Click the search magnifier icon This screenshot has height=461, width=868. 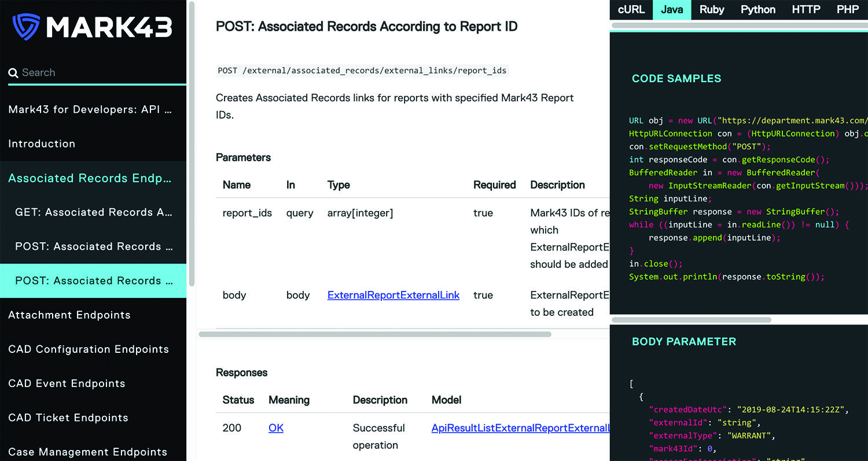(x=13, y=73)
